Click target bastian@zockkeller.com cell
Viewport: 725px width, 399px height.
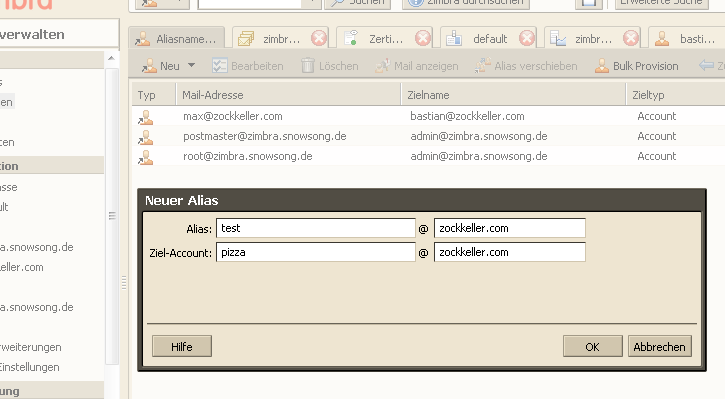[467, 116]
